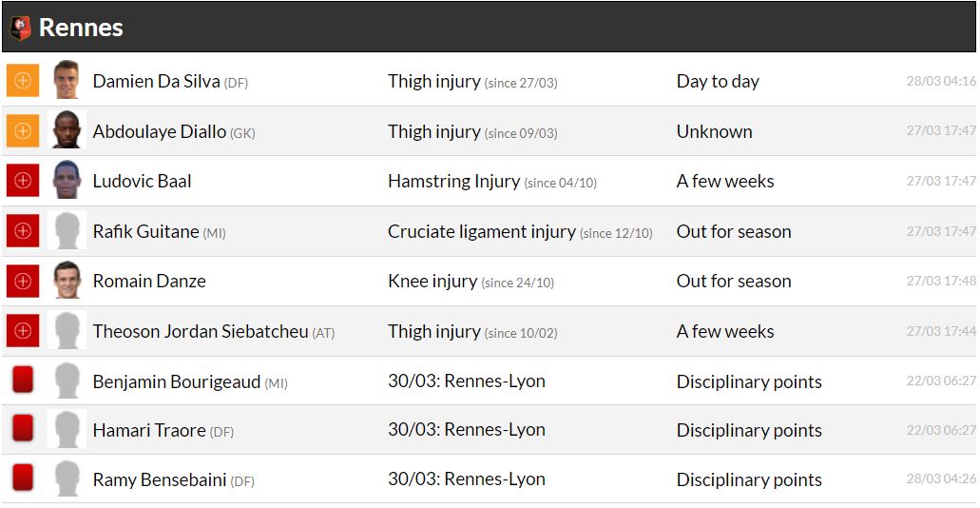This screenshot has width=980, height=508.
Task: Click Rennes-Lyon fixture in Bourigeaud row
Action: [466, 381]
